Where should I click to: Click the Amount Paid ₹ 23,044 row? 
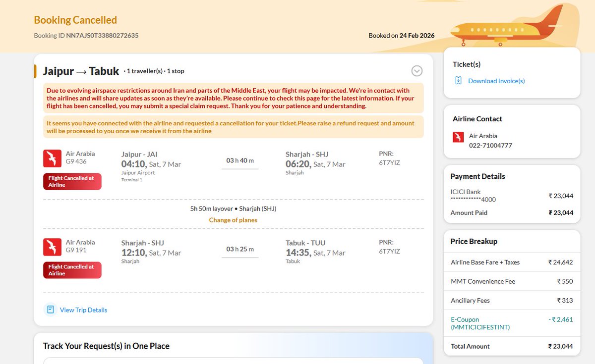(512, 213)
